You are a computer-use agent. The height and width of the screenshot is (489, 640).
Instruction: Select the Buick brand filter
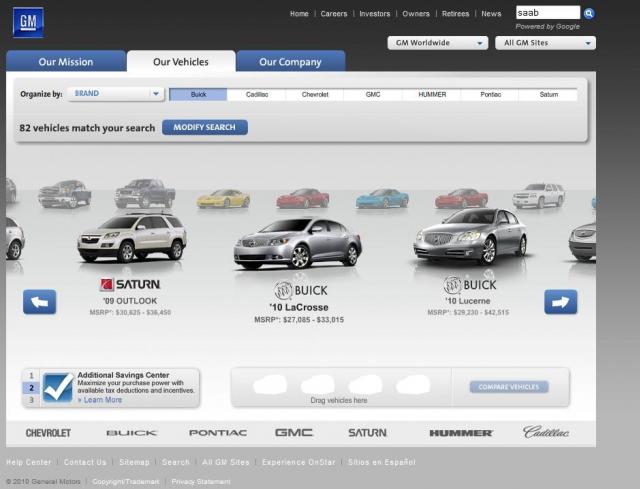point(198,94)
